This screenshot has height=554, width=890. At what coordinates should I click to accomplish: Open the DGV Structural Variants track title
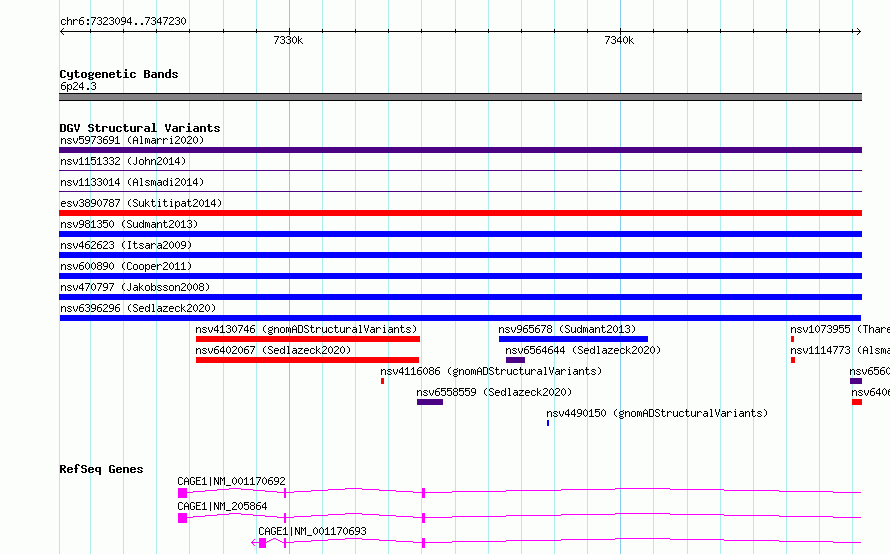pos(140,128)
